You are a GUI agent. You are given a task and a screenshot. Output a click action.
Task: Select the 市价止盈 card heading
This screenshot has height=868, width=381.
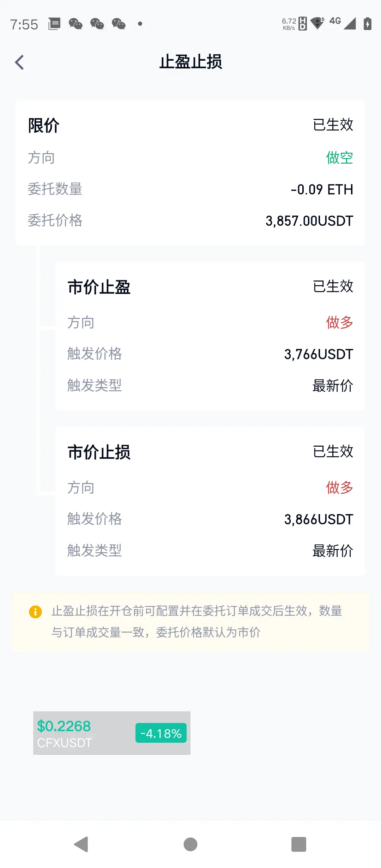99,287
